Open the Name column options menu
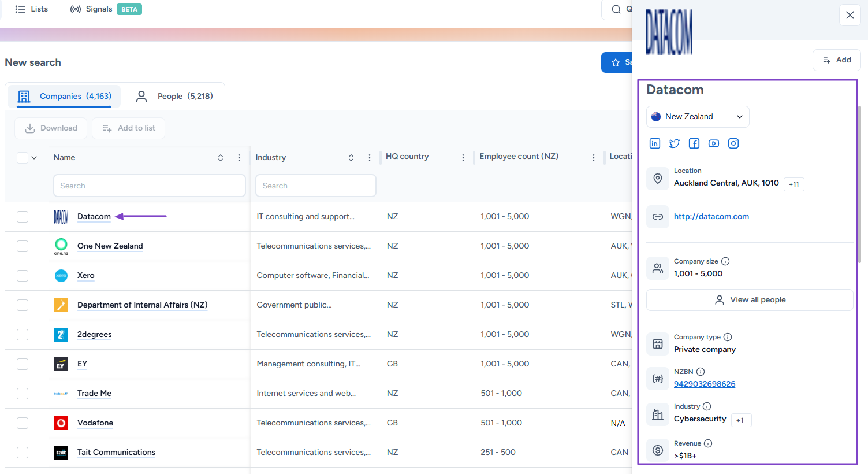Screen dimensions: 868x474 pyautogui.click(x=239, y=158)
